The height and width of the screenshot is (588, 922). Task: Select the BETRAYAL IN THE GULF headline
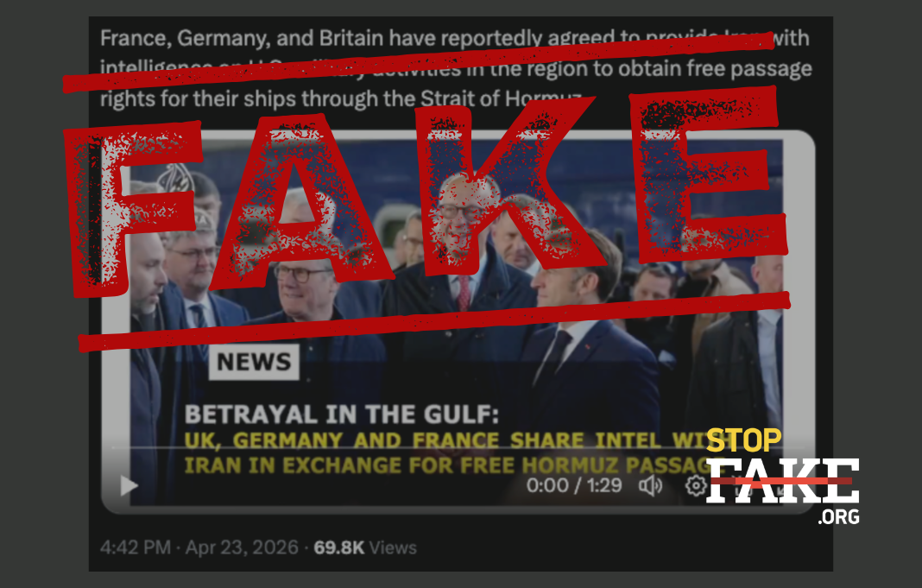coord(342,414)
